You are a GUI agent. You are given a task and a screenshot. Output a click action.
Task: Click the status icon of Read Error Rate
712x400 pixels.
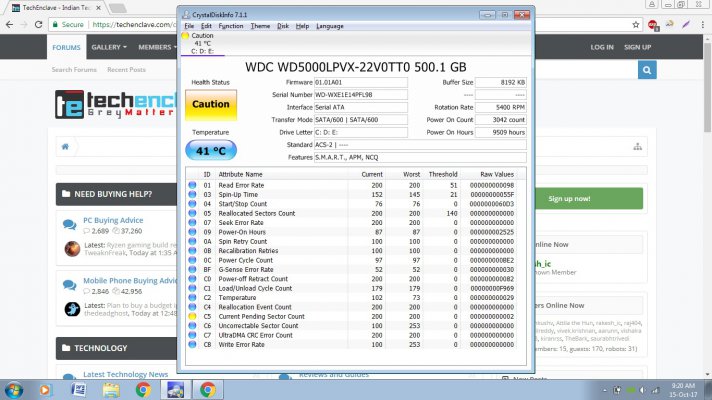coord(192,185)
